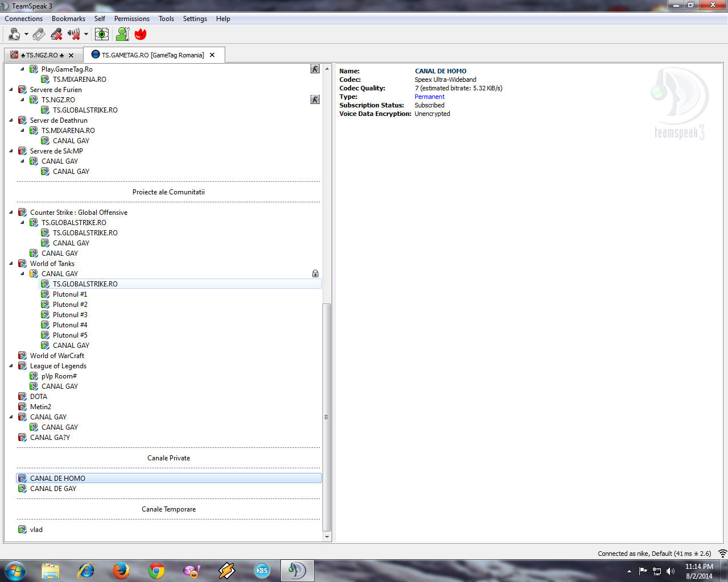Toggle Mute Speakers in the toolbar
Image resolution: width=728 pixels, height=582 pixels.
point(73,35)
